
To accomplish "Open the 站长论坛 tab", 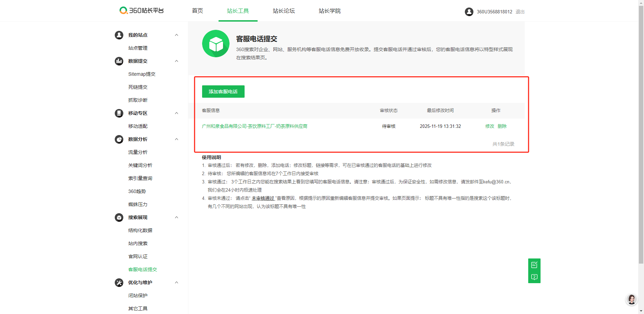I will 284,11.
